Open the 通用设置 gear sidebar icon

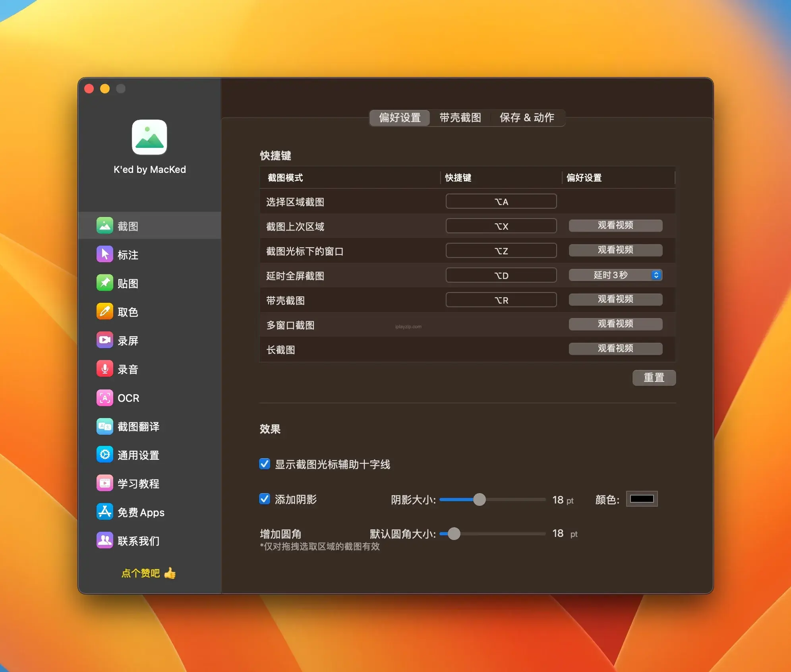click(105, 455)
